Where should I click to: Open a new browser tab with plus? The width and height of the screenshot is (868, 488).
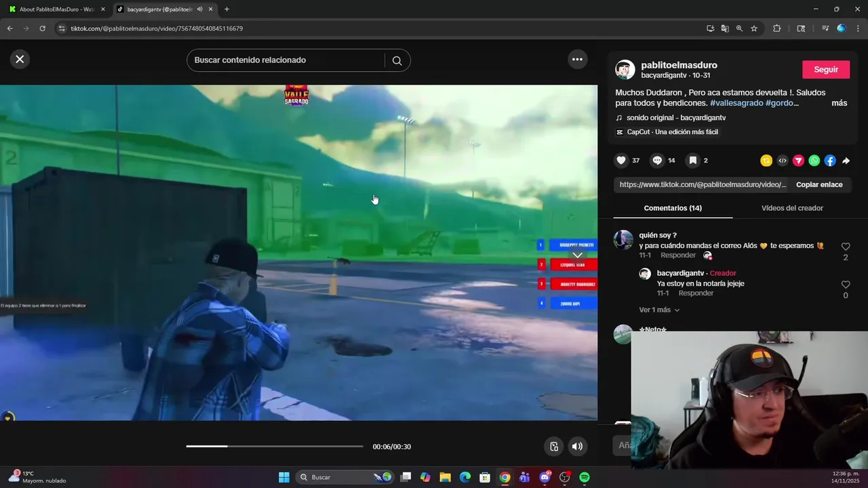click(226, 9)
